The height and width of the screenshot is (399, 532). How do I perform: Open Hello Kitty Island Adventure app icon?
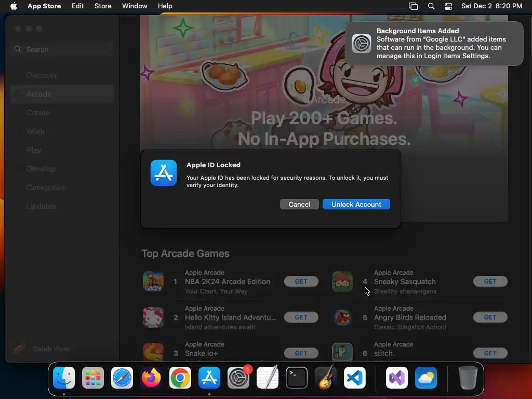[x=153, y=317]
